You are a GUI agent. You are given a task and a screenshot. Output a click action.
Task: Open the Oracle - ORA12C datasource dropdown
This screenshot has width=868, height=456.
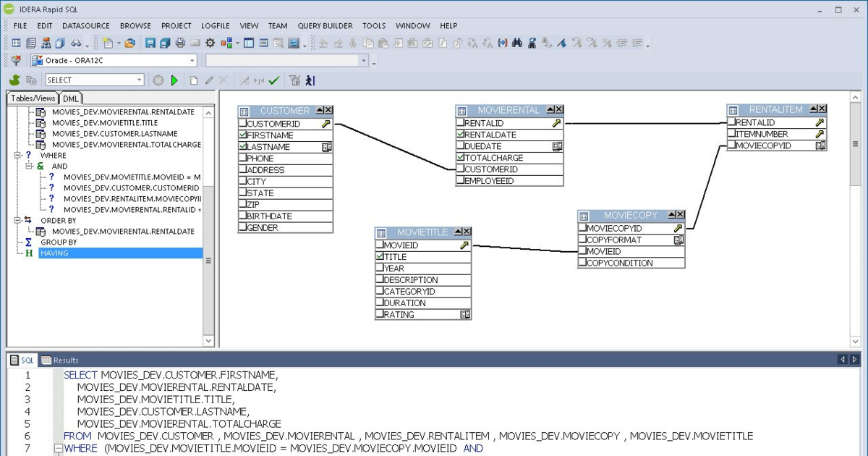pos(192,60)
